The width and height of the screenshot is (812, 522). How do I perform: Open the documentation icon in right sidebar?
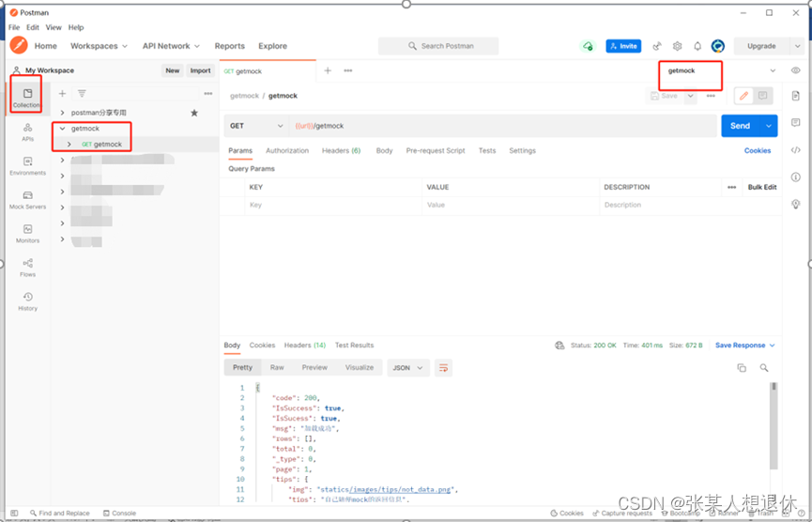(x=796, y=95)
